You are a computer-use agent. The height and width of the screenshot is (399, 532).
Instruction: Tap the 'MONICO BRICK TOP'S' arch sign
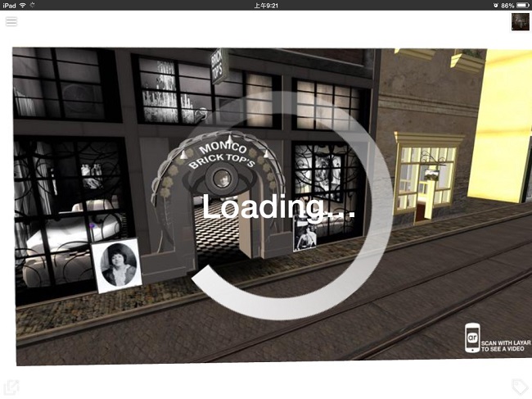[x=222, y=156]
